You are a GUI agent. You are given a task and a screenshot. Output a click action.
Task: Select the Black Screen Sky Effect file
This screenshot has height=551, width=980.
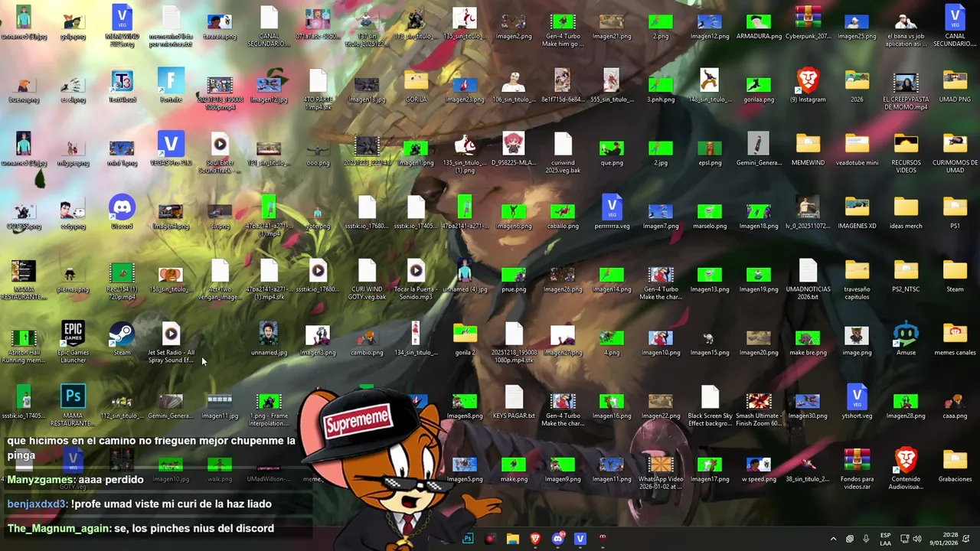[x=710, y=406]
